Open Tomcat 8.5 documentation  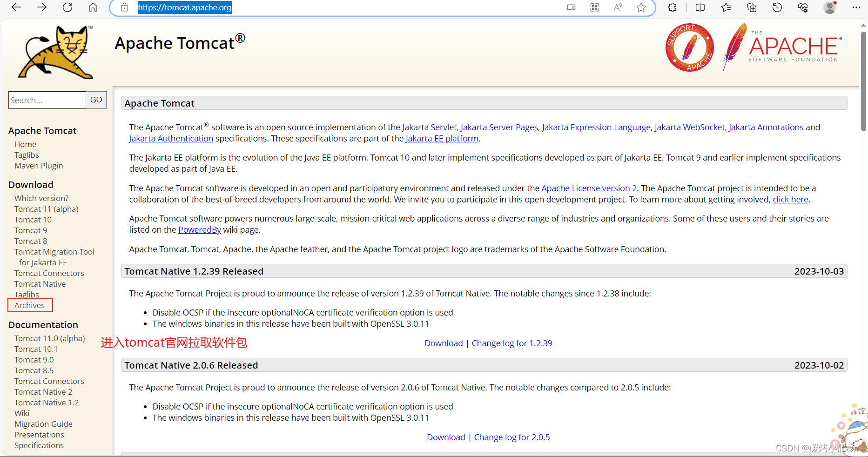click(x=34, y=370)
